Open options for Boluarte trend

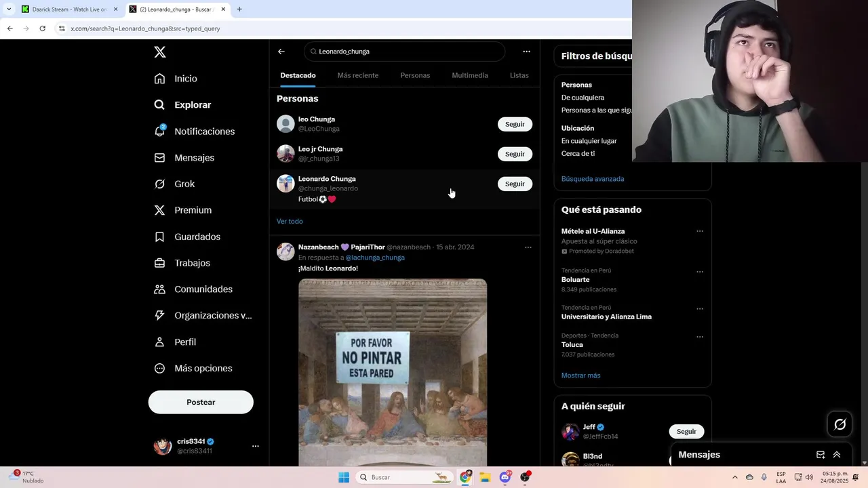tap(700, 272)
